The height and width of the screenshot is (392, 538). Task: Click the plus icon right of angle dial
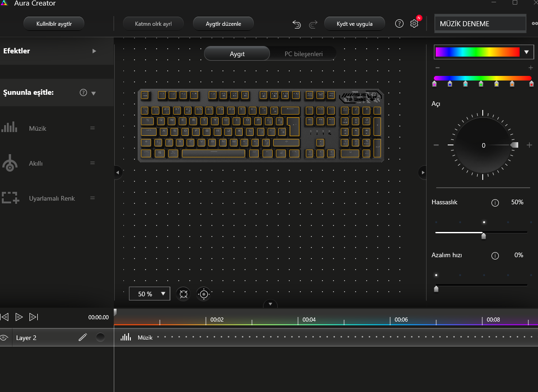coord(529,145)
